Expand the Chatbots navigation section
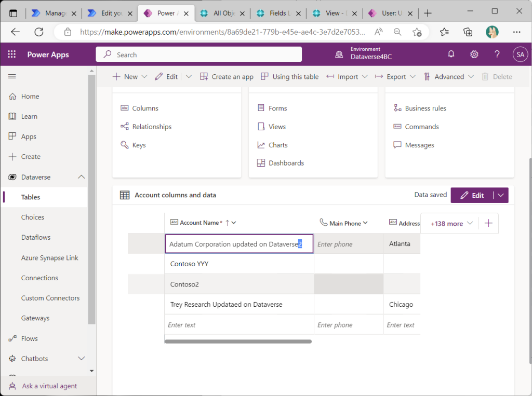This screenshot has width=532, height=396. click(x=82, y=358)
